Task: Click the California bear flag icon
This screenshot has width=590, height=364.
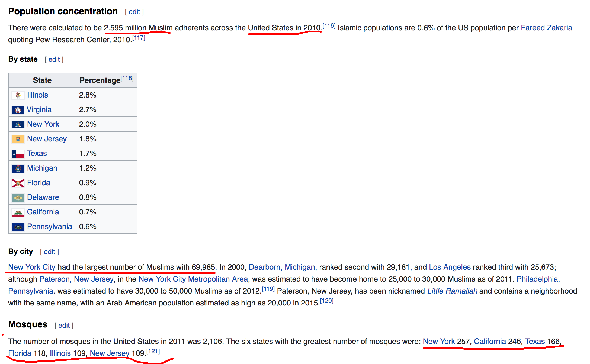Action: point(18,212)
